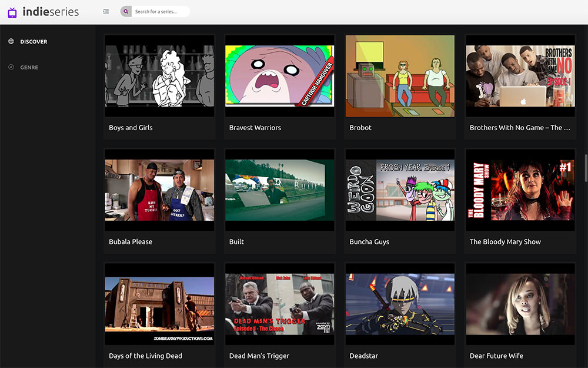Image resolution: width=588 pixels, height=368 pixels.
Task: Click the 'Boys and Girls' title text
Action: coord(131,128)
